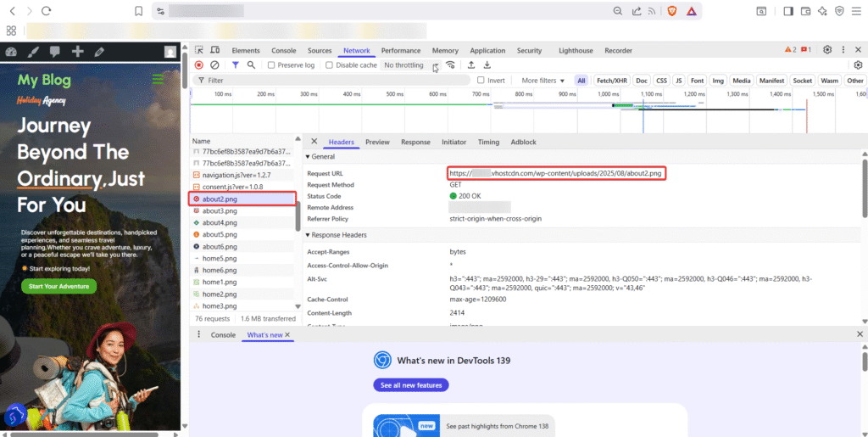Open the Brave wallet icon

(805, 11)
